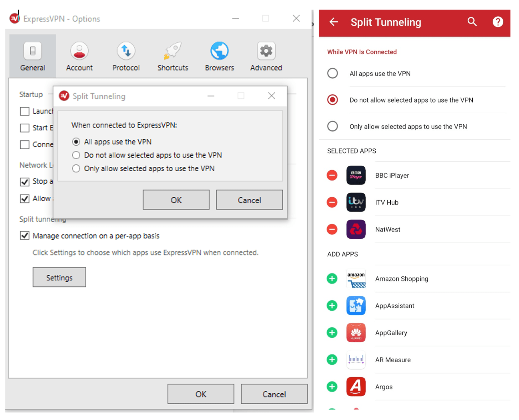Click the 'AR Measure' label

pos(393,360)
